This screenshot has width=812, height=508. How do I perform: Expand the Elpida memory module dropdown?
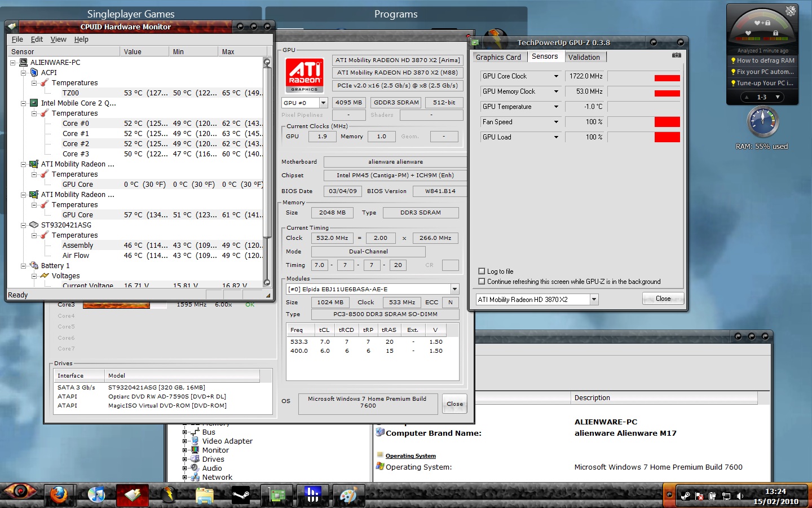tap(454, 289)
